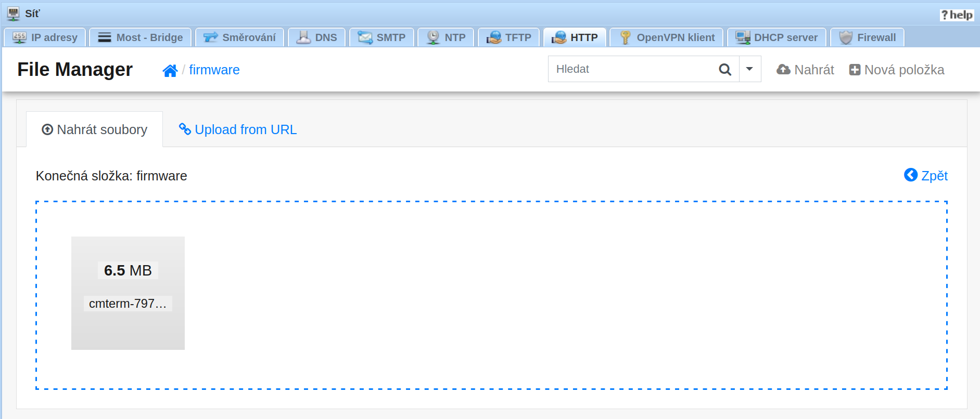Create a Nová položka item

pos(896,70)
